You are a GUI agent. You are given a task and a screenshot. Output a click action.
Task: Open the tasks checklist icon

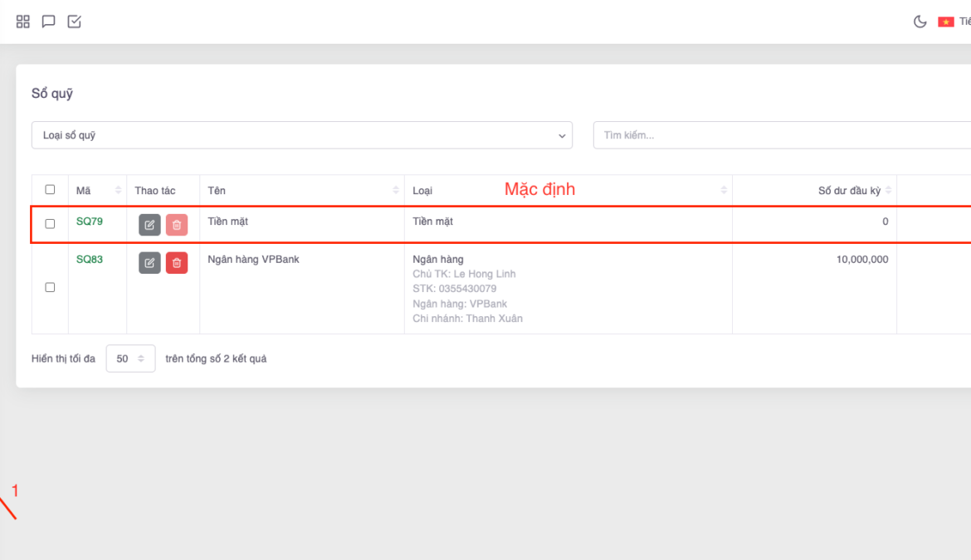(x=75, y=22)
